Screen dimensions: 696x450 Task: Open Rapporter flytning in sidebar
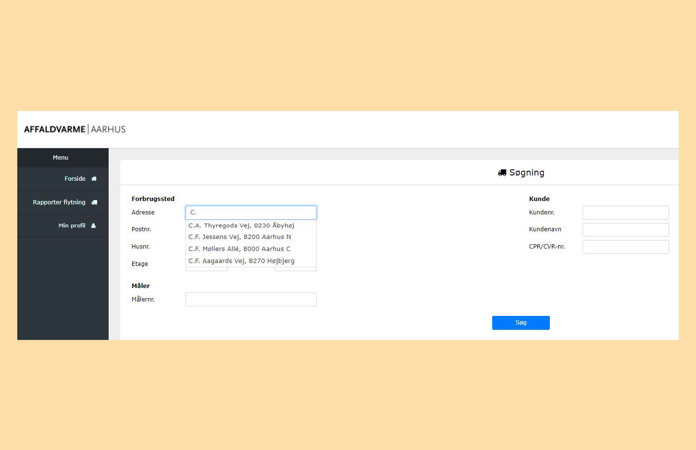click(63, 202)
